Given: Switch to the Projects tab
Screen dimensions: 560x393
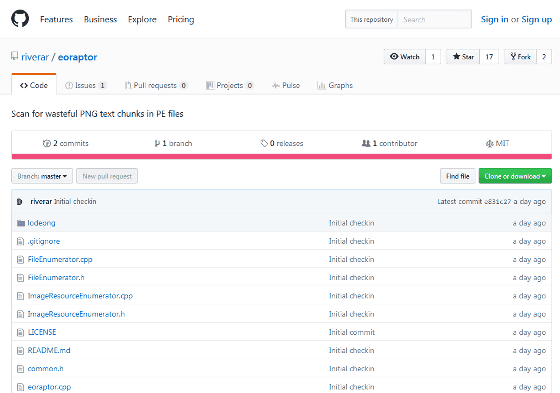Looking at the screenshot, I should pyautogui.click(x=230, y=85).
